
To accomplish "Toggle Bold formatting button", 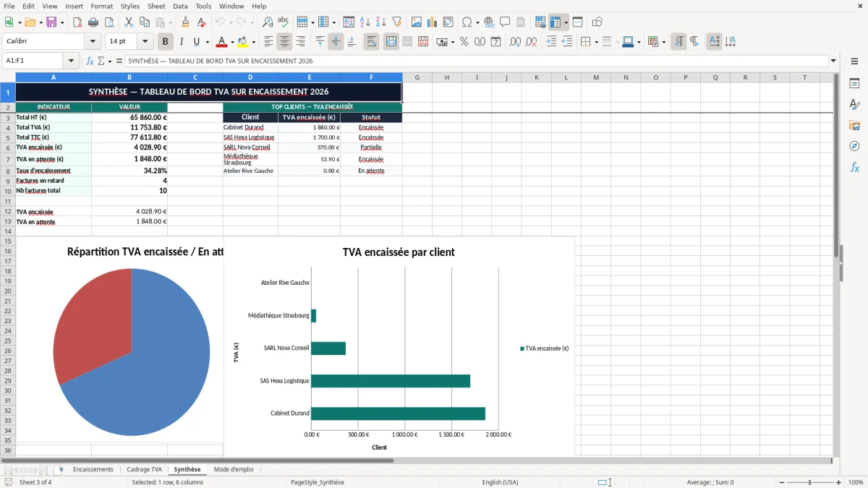I will pos(166,42).
